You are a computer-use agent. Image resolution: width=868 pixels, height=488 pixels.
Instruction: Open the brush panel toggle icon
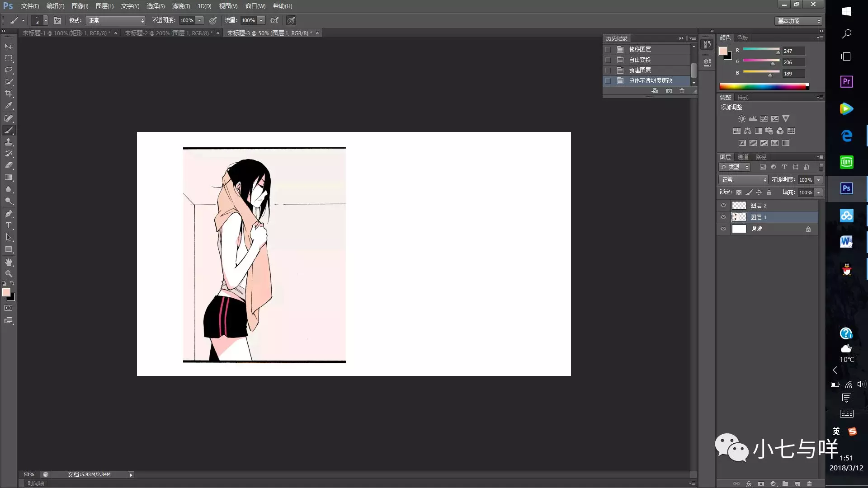tap(57, 20)
